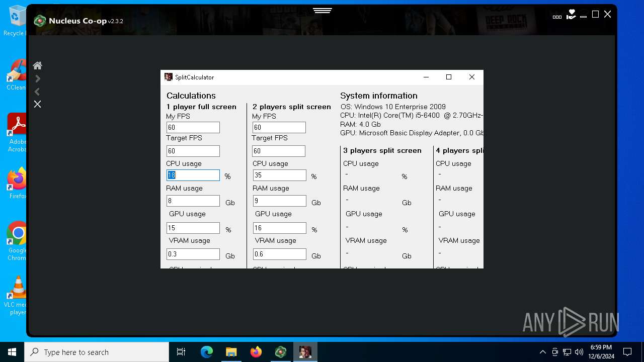The width and height of the screenshot is (644, 362).
Task: Switch to Nucleus Co-op taskbar button
Action: coord(280,352)
